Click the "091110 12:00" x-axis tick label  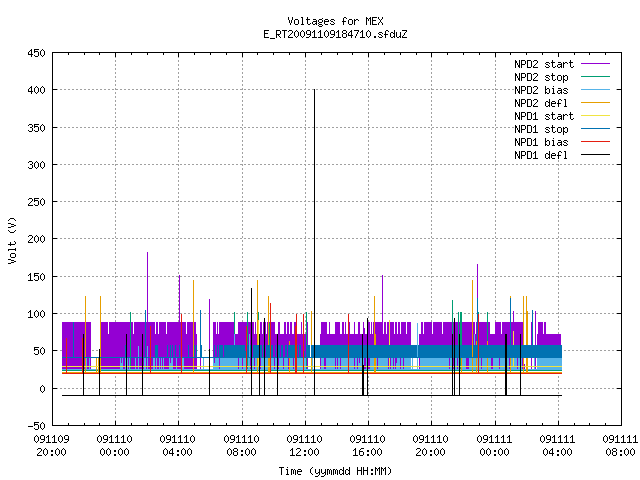pyautogui.click(x=304, y=446)
